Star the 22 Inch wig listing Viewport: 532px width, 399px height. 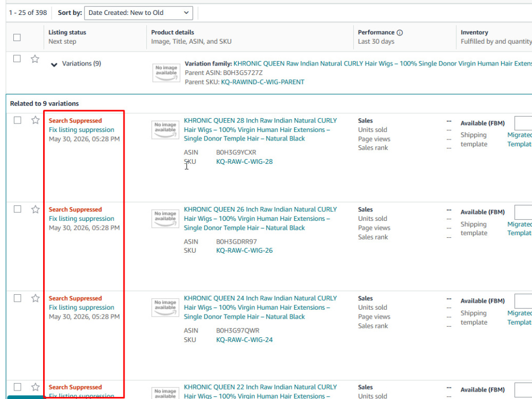[35, 387]
